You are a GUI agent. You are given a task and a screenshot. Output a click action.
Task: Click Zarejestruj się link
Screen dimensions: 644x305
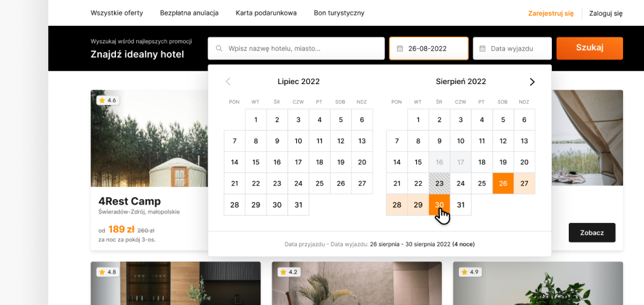pos(550,13)
